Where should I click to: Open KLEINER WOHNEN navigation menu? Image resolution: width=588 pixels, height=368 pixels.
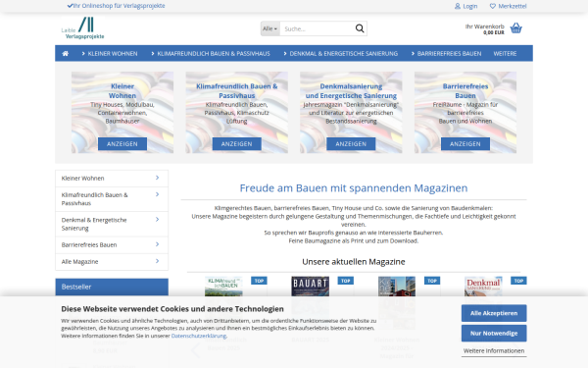click(x=110, y=54)
